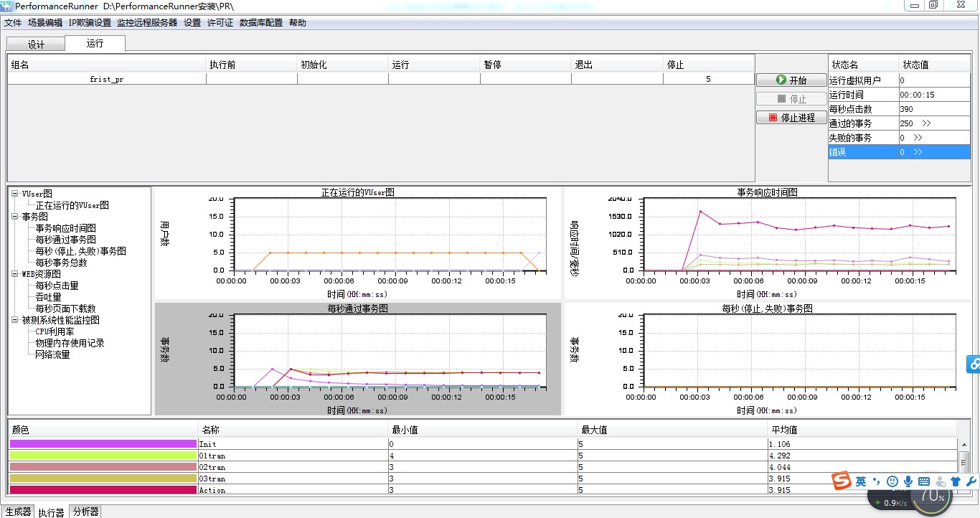Open the 数据库配置 menu
The image size is (980, 518).
(261, 23)
